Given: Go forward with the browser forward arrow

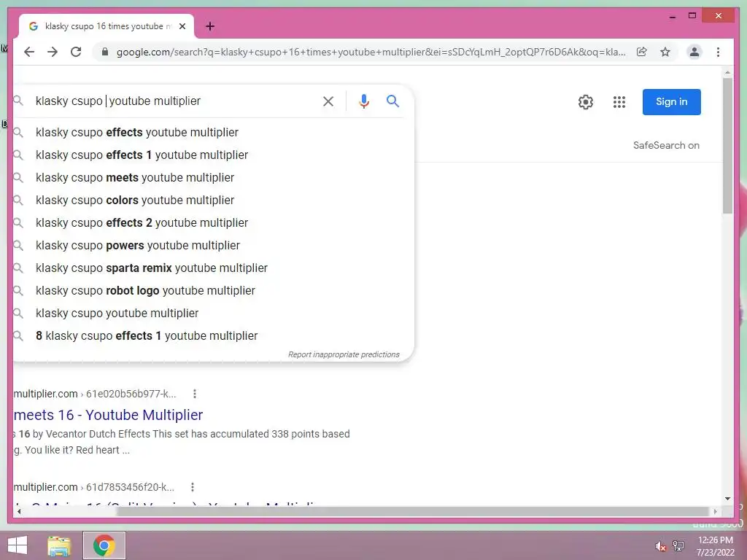Looking at the screenshot, I should (53, 52).
